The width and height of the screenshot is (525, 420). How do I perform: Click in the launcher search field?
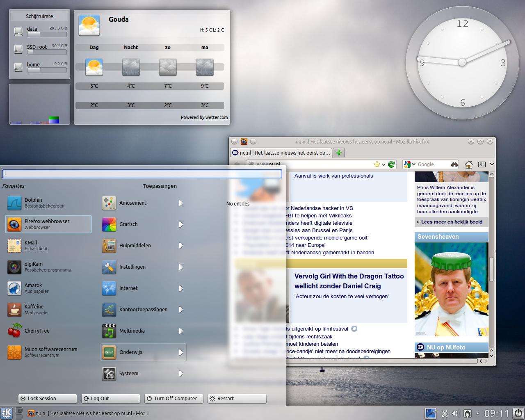coord(142,174)
